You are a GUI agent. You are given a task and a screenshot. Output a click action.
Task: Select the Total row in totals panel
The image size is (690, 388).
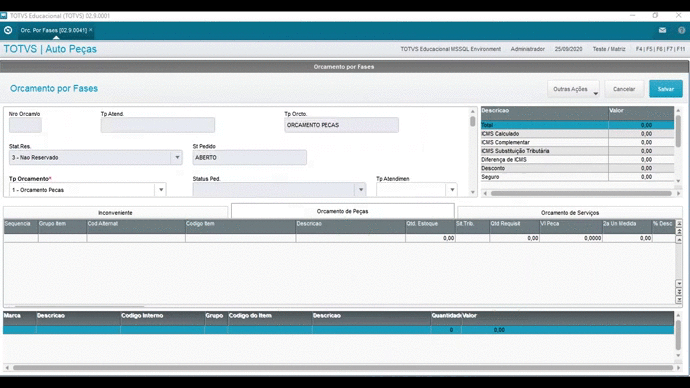coord(577,125)
